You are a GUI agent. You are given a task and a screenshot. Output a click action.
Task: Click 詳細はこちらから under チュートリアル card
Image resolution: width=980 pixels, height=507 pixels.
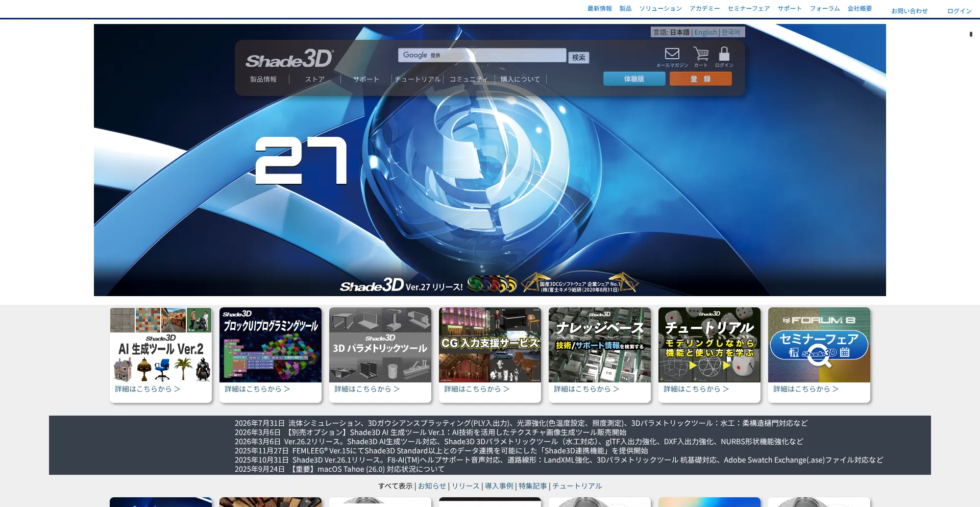click(696, 389)
